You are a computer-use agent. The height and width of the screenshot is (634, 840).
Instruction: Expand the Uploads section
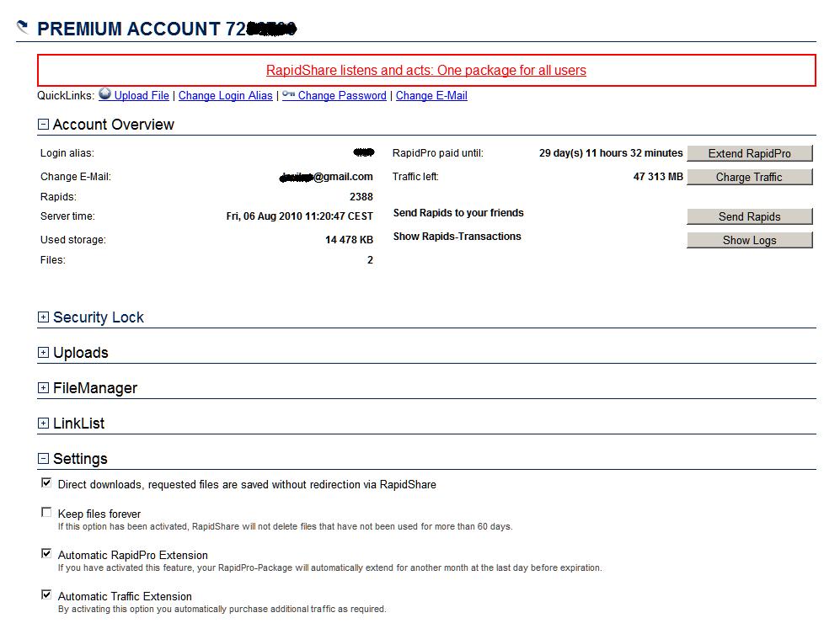(43, 353)
